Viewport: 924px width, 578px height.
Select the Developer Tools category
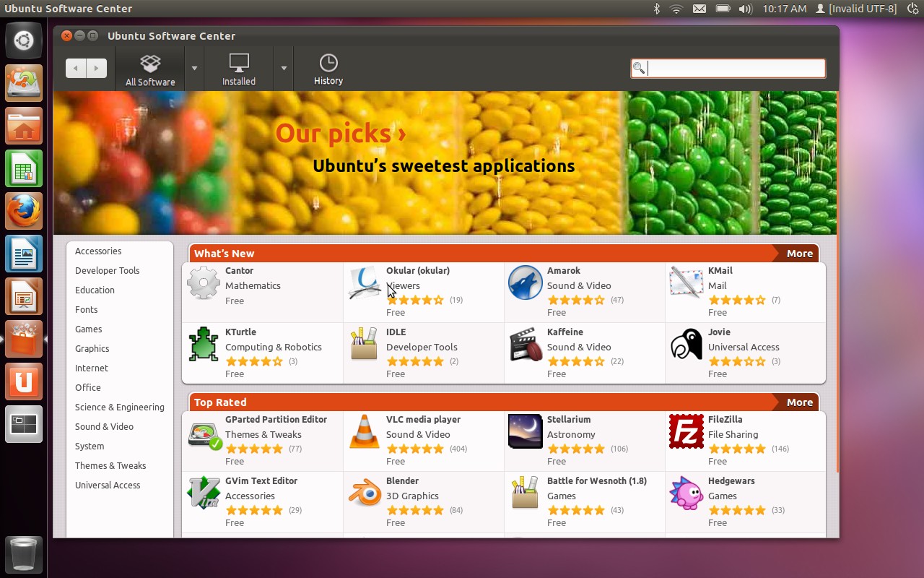point(108,270)
